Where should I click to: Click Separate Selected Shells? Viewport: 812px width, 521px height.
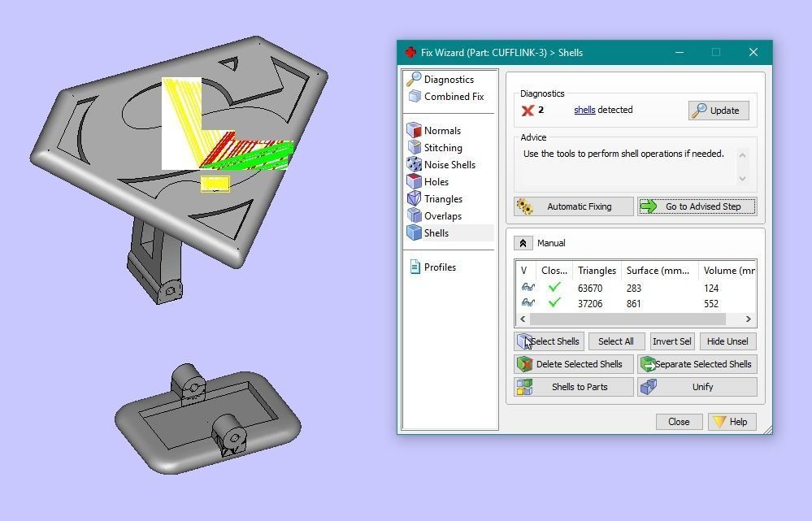click(697, 364)
